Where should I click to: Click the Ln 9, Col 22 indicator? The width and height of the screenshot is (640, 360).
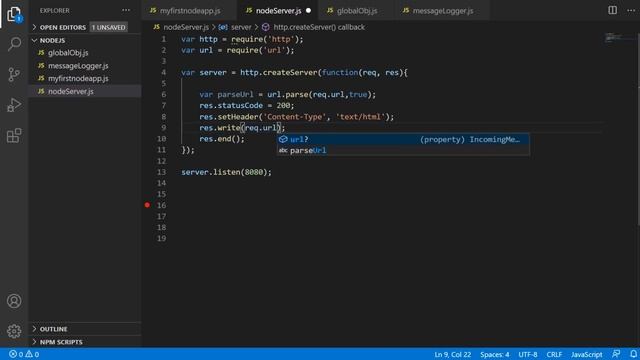pyautogui.click(x=452, y=354)
